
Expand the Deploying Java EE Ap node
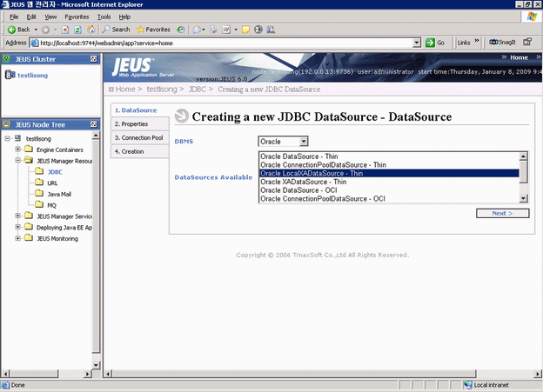pyautogui.click(x=17, y=227)
